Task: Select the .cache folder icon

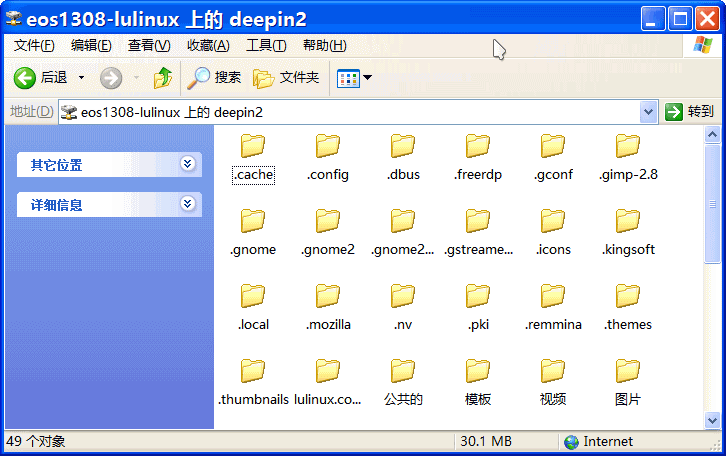Action: 253,146
